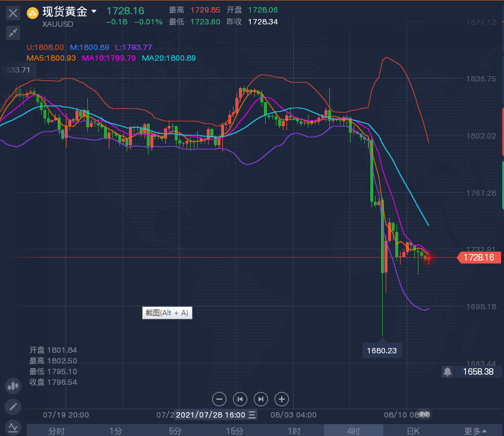Expand the 更多 timeframe menu
Image resolution: width=504 pixels, height=436 pixels.
tap(475, 431)
